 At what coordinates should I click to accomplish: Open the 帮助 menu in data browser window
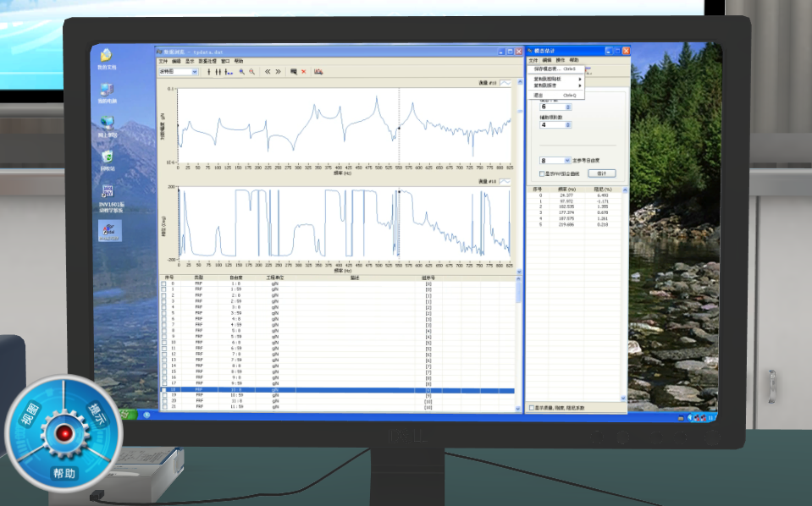pyautogui.click(x=239, y=61)
